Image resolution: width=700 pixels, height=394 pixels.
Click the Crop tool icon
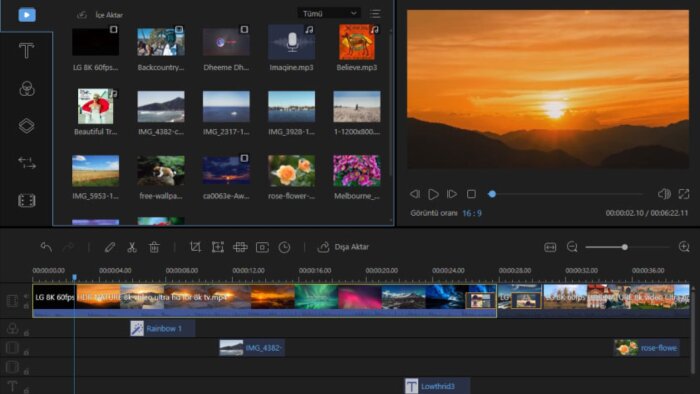tap(195, 247)
